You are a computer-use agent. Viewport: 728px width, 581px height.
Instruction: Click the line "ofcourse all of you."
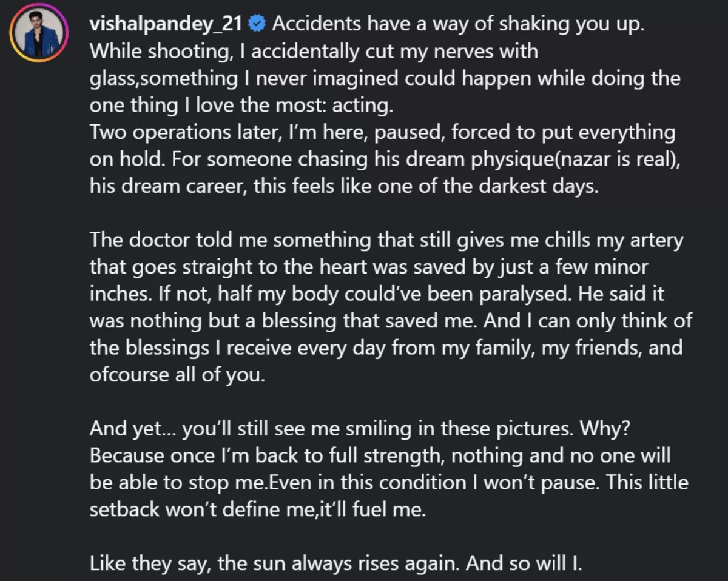177,375
